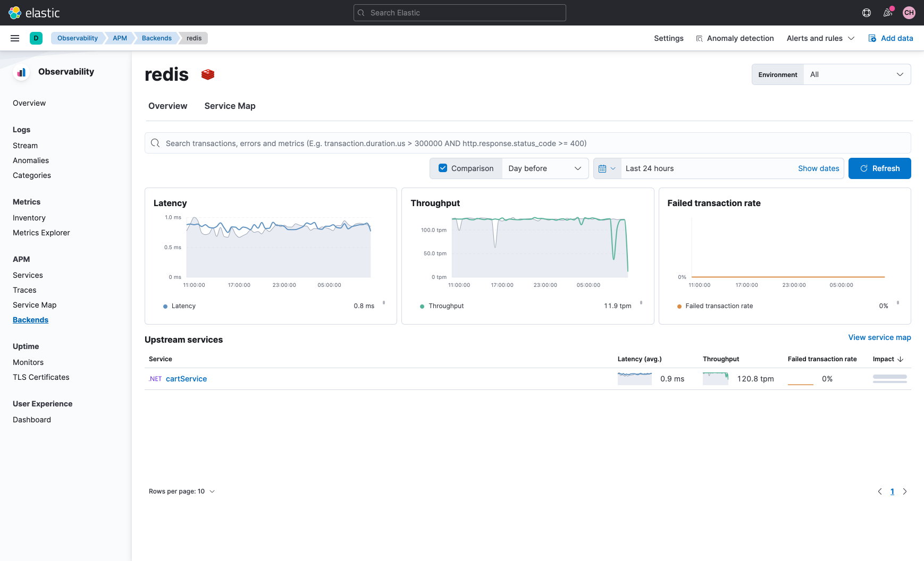
Task: Click the Observability icon in the sidebar
Action: 21,72
